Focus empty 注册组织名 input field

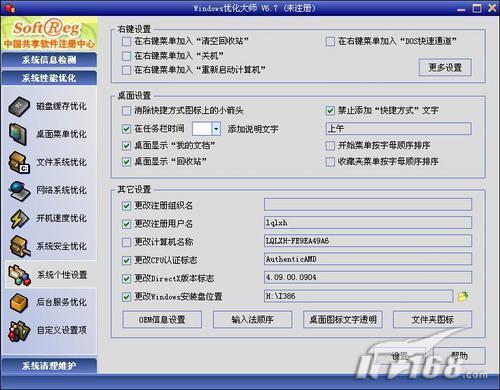[368, 205]
